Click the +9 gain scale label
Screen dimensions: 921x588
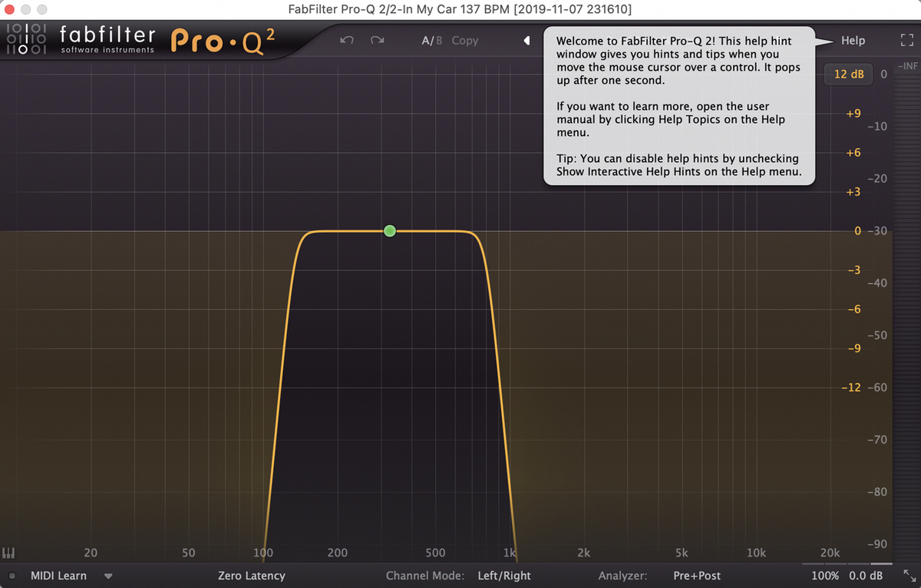point(853,114)
